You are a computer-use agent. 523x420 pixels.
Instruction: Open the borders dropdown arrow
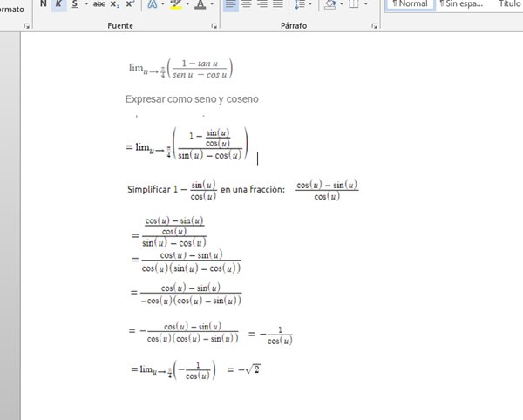pyautogui.click(x=366, y=4)
